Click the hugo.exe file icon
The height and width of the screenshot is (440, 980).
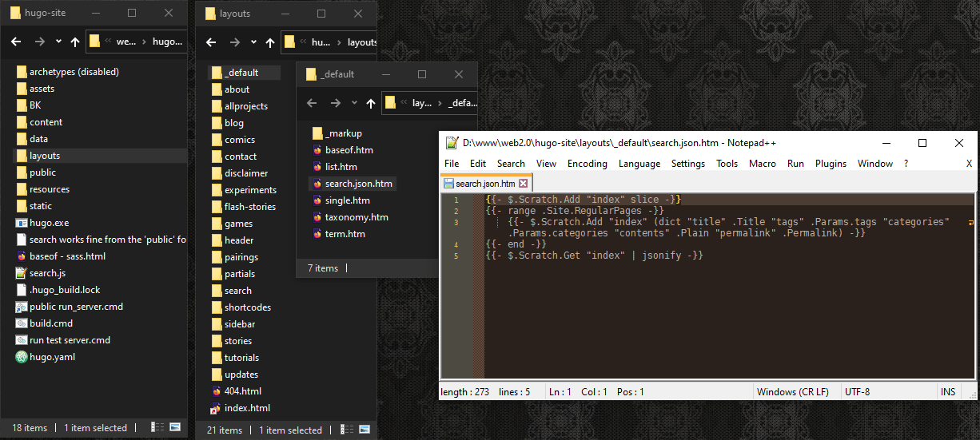click(x=22, y=223)
